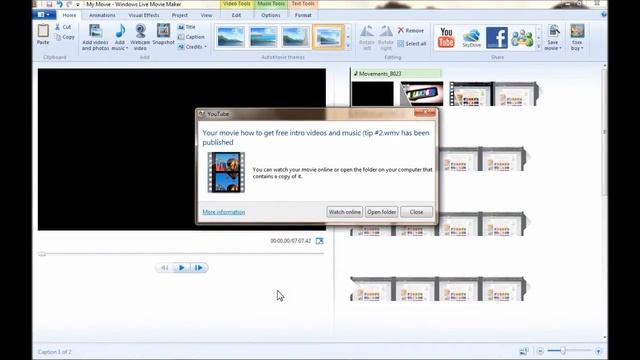Click the zoom out minus button

[x=540, y=351]
